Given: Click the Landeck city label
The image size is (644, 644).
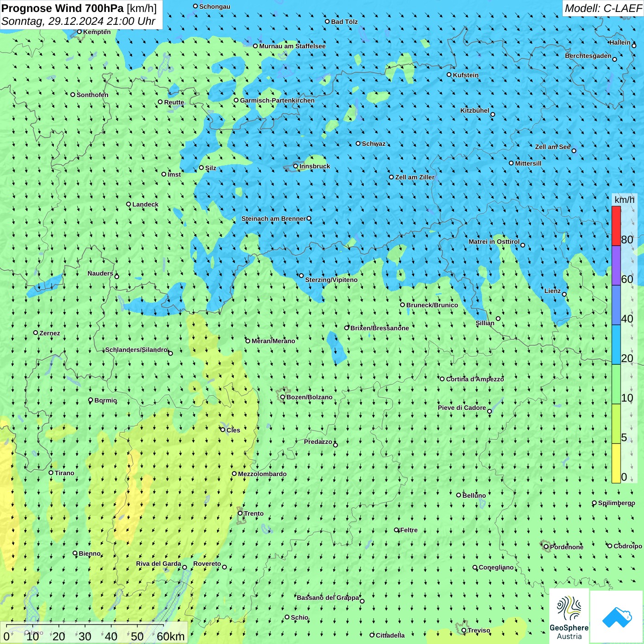Looking at the screenshot, I should click(x=145, y=204).
